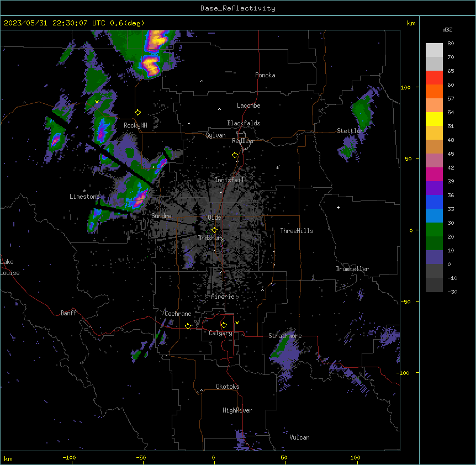Click the Innisfail city label

pyautogui.click(x=229, y=180)
